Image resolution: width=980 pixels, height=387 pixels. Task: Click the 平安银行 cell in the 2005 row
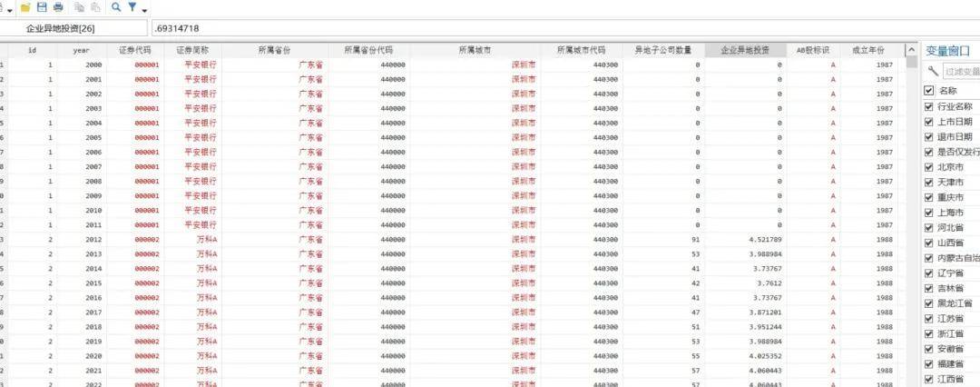[192, 137]
